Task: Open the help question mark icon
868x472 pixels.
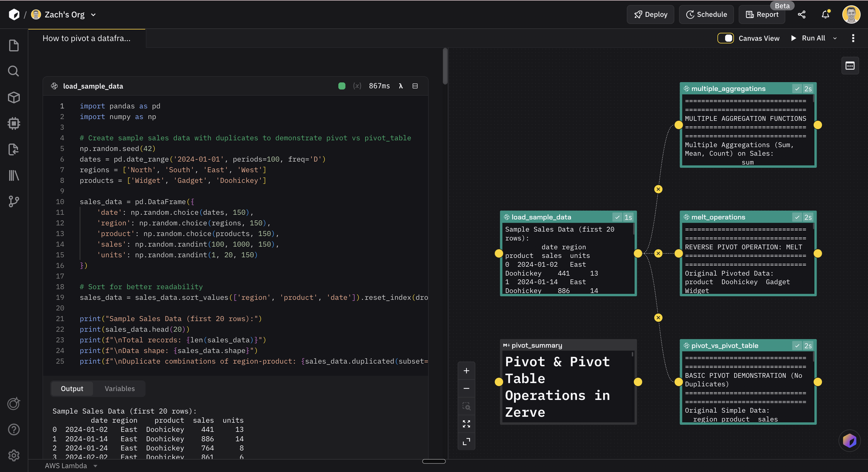Action: point(14,430)
